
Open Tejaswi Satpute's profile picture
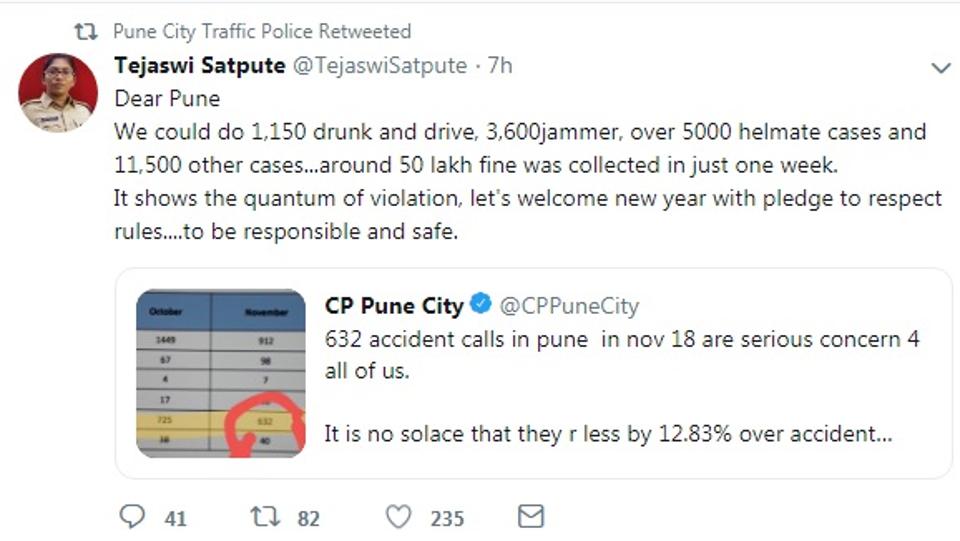point(58,93)
